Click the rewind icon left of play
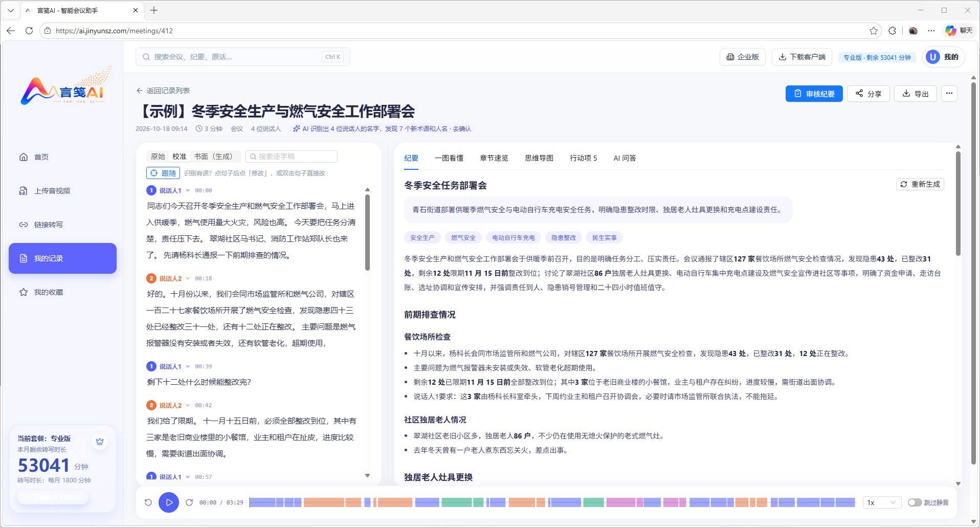The width and height of the screenshot is (980, 528). click(148, 502)
